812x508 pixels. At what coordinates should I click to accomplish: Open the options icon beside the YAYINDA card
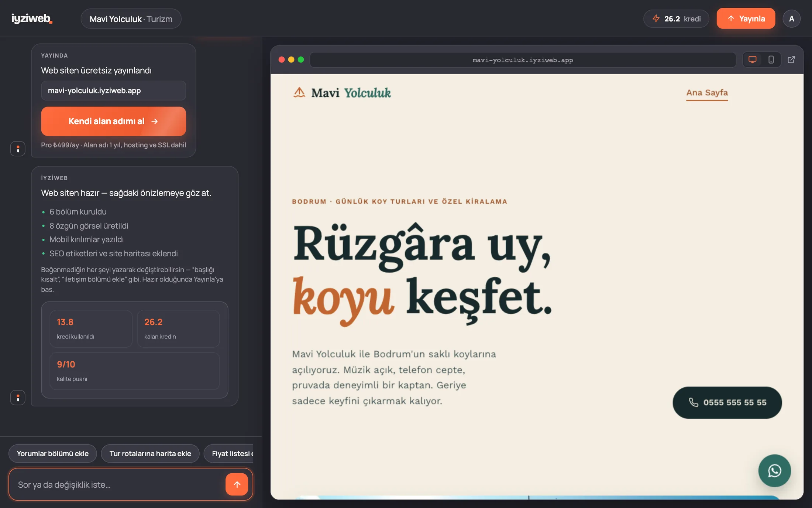click(x=18, y=149)
